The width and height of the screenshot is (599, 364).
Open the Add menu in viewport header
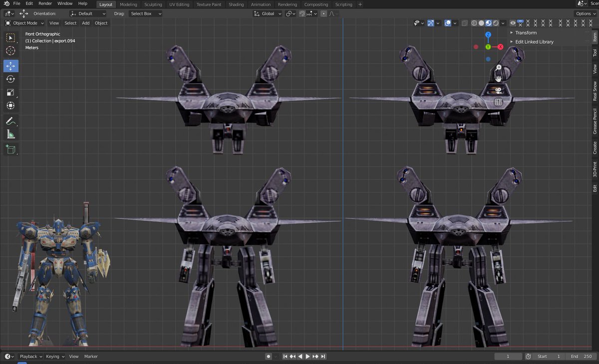86,23
